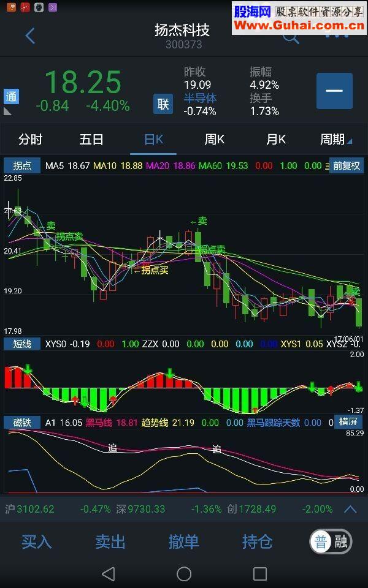This screenshot has width=368, height=588.
Task: Tap the 卖出 sell button
Action: [x=110, y=542]
